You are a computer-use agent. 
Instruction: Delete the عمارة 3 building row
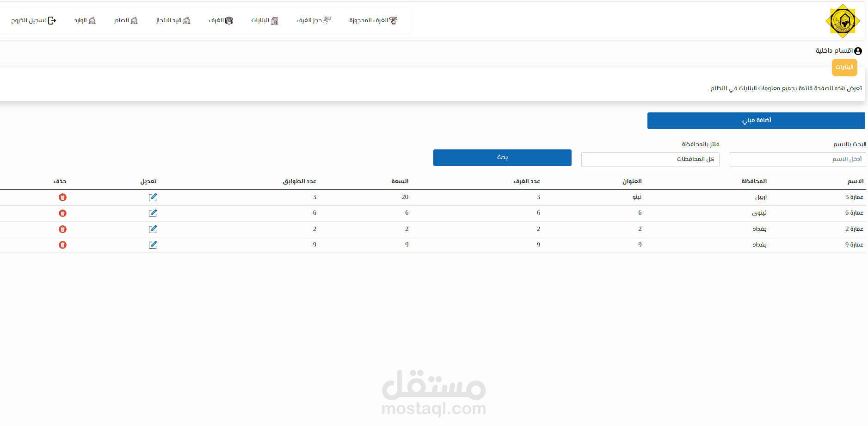point(62,198)
